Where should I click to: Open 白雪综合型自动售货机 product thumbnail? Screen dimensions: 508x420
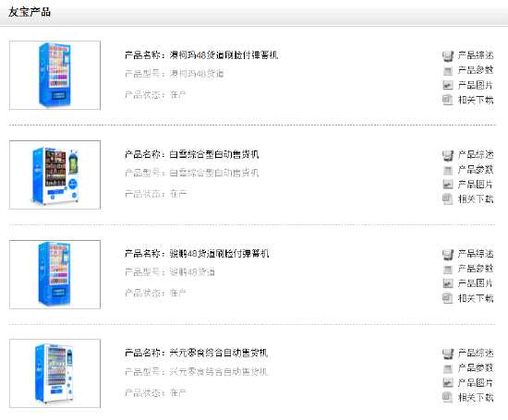[55, 174]
